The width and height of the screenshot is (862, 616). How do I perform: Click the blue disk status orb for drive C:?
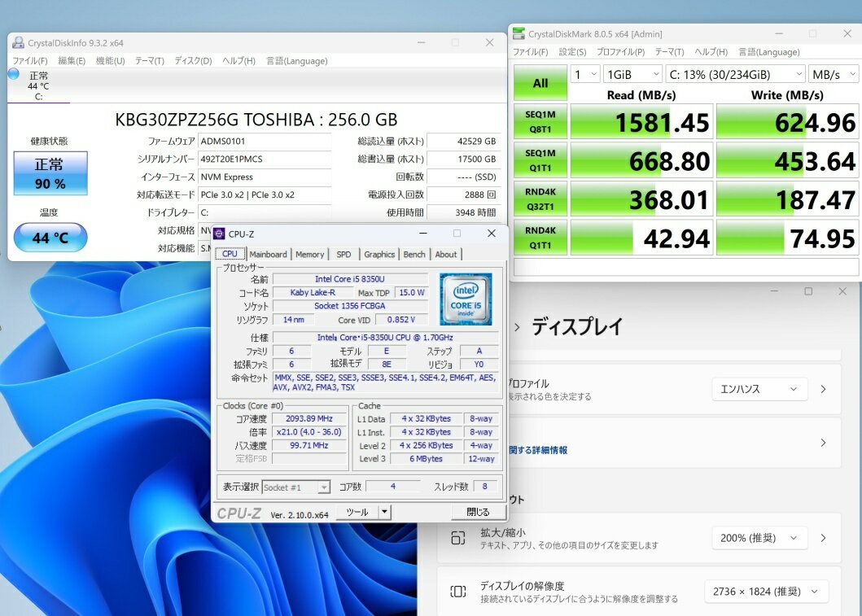[13, 74]
